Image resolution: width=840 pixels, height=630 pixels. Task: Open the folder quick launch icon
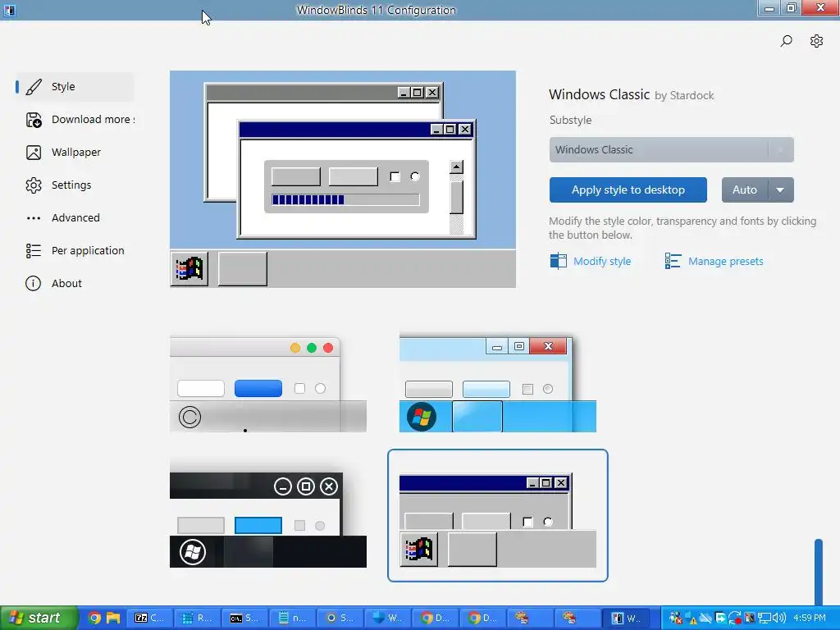tap(113, 618)
